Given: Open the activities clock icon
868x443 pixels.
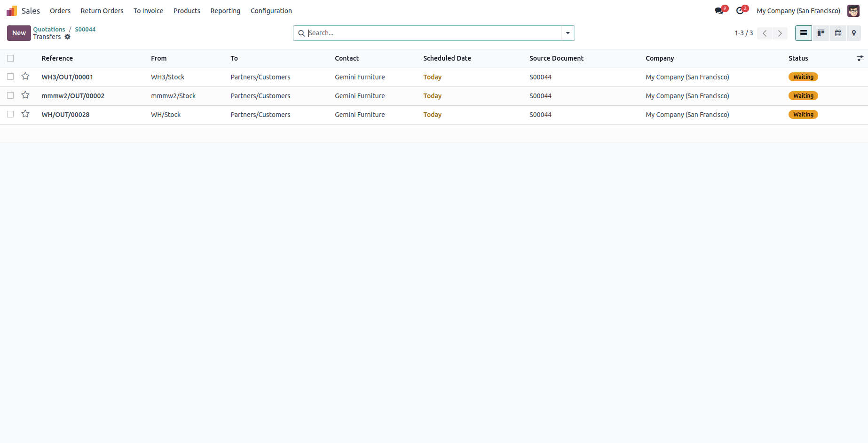Looking at the screenshot, I should point(740,11).
